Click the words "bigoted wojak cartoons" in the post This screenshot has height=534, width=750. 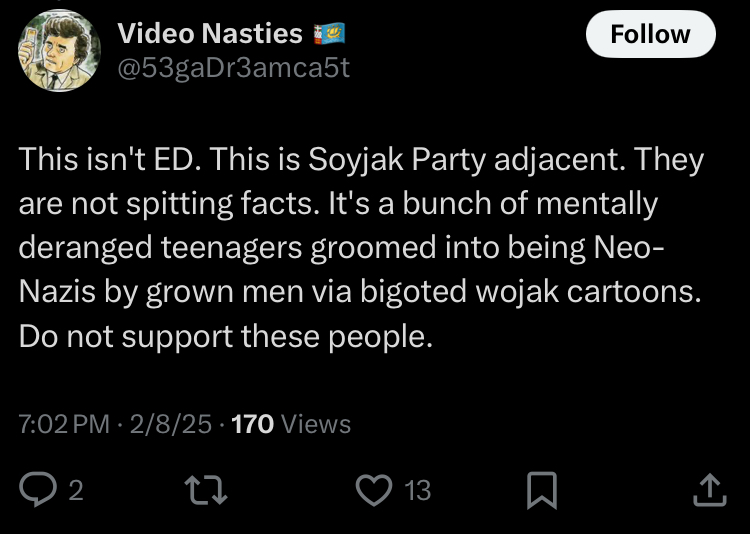[x=530, y=292]
